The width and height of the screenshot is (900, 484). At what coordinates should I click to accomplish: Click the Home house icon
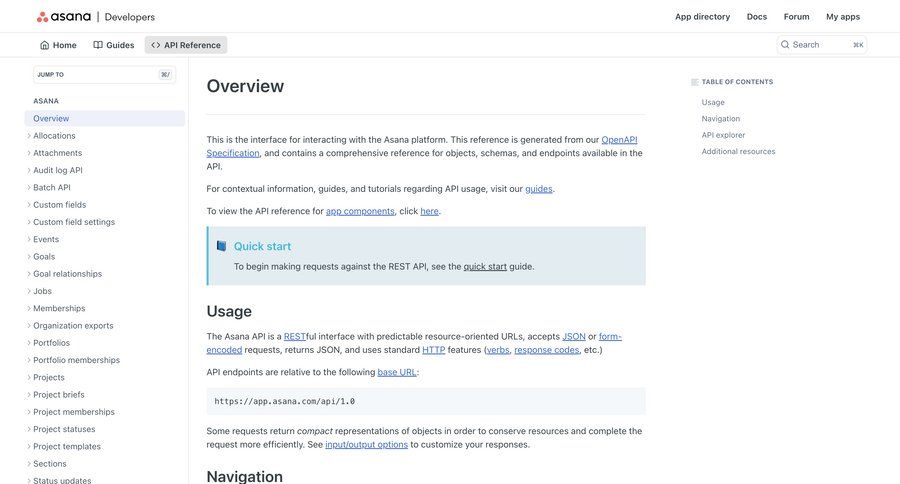(44, 45)
